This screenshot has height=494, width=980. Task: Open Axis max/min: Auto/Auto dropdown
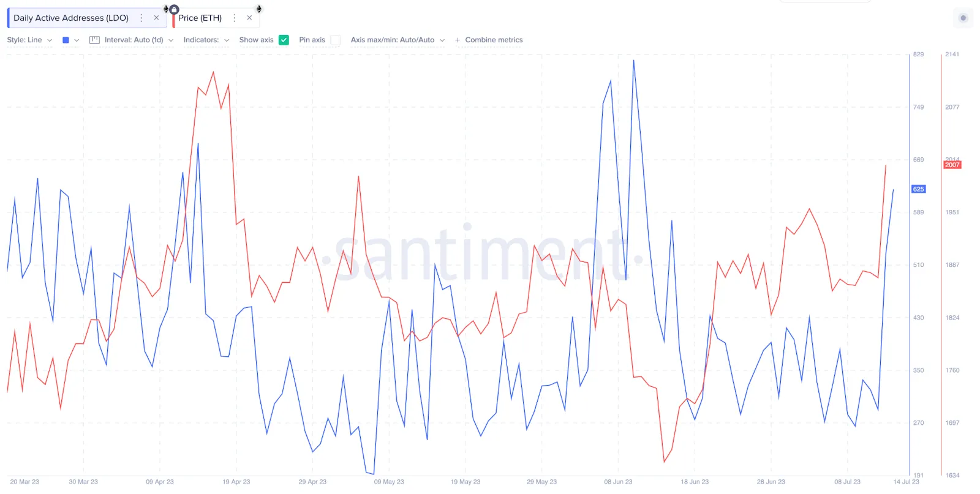398,40
